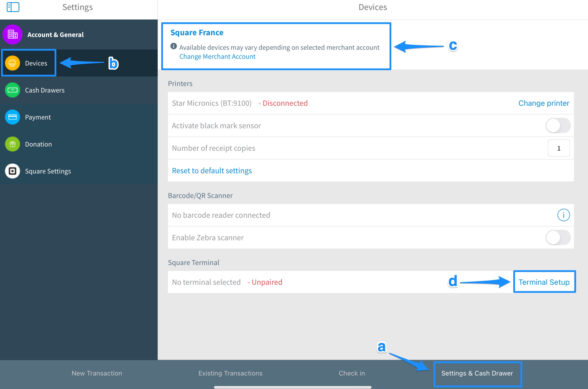Click Change Merchant Account link
Viewport: 588px width, 389px height.
[x=217, y=56]
